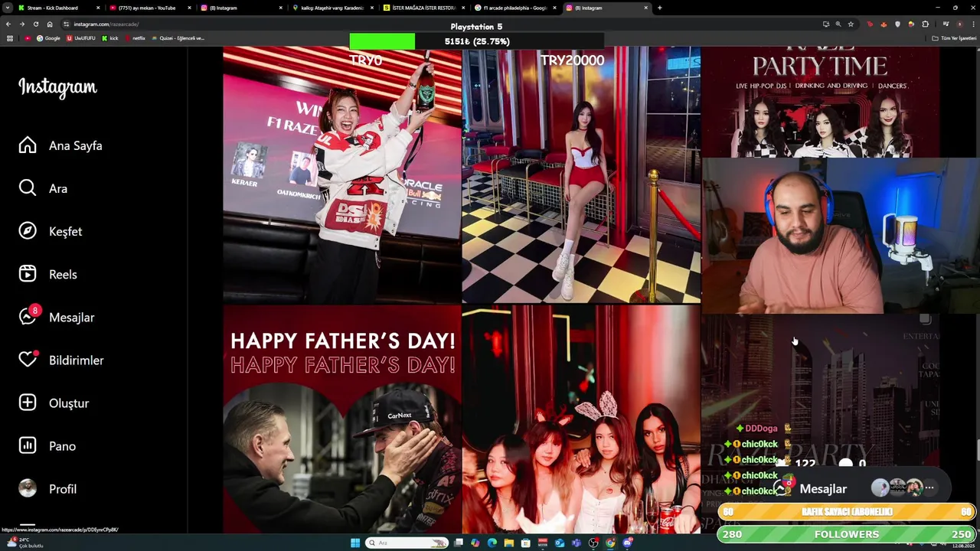Click the Instagram logo
Viewport: 980px width, 551px height.
click(57, 87)
